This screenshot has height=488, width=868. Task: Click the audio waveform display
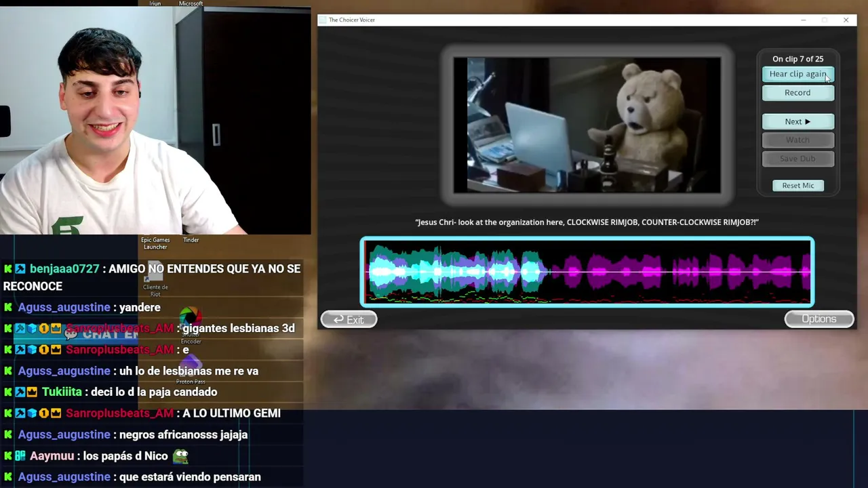(x=587, y=272)
